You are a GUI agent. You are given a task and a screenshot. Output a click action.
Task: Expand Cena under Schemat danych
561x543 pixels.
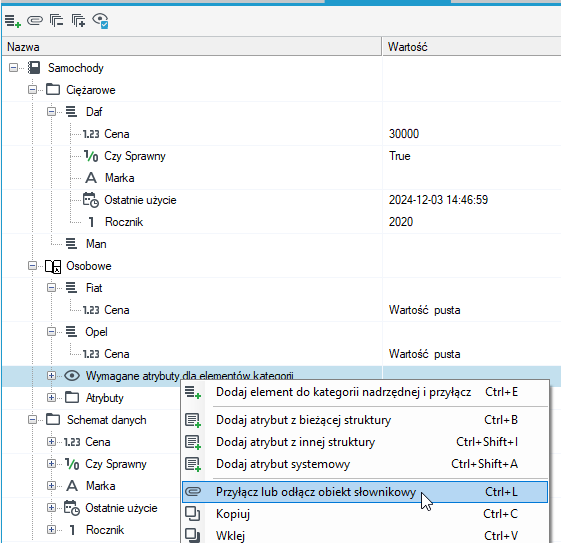(51, 442)
